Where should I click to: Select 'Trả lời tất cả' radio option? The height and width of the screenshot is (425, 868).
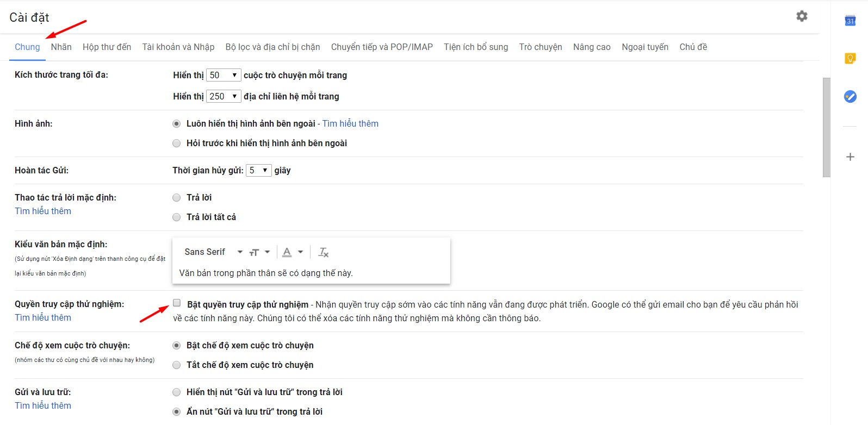coord(176,217)
